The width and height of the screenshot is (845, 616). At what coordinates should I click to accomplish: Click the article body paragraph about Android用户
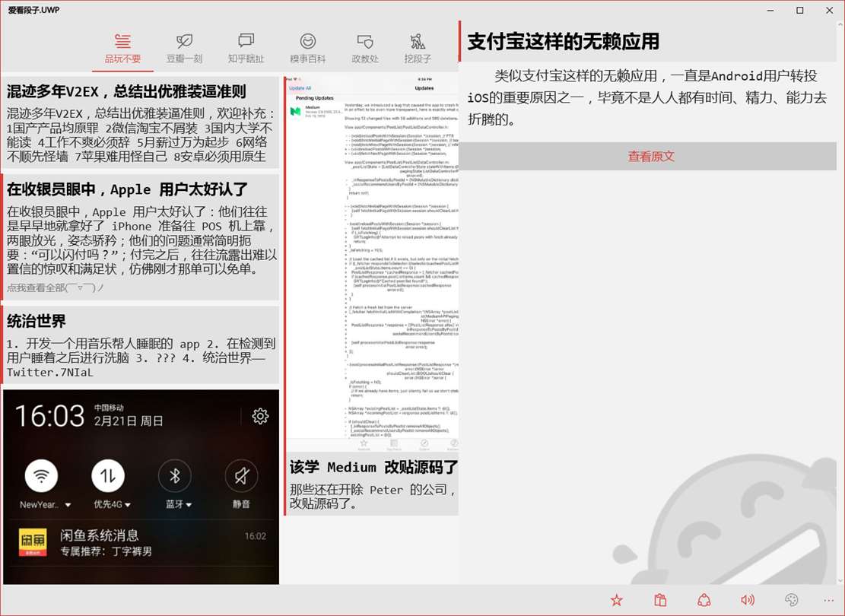coord(646,97)
